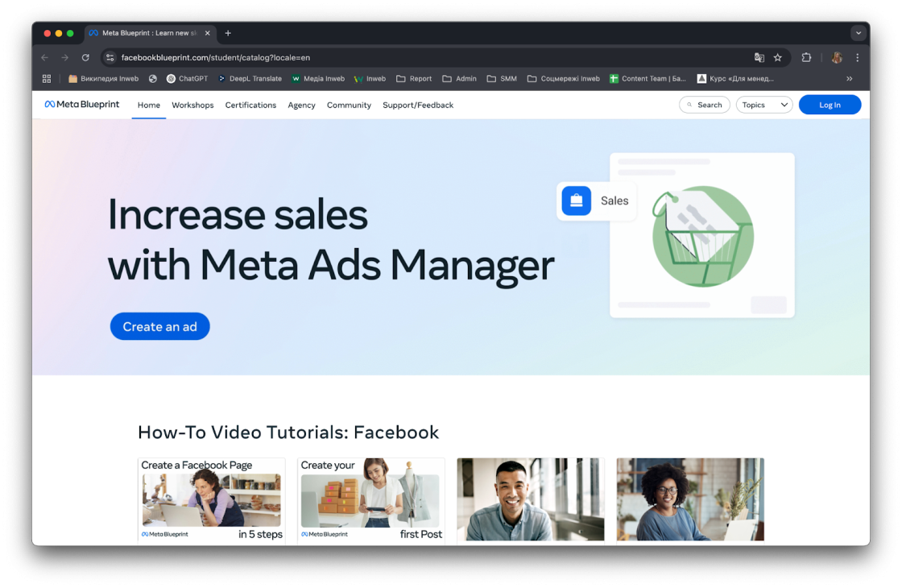This screenshot has height=588, width=902.
Task: Click the browser forward arrow
Action: [x=65, y=57]
